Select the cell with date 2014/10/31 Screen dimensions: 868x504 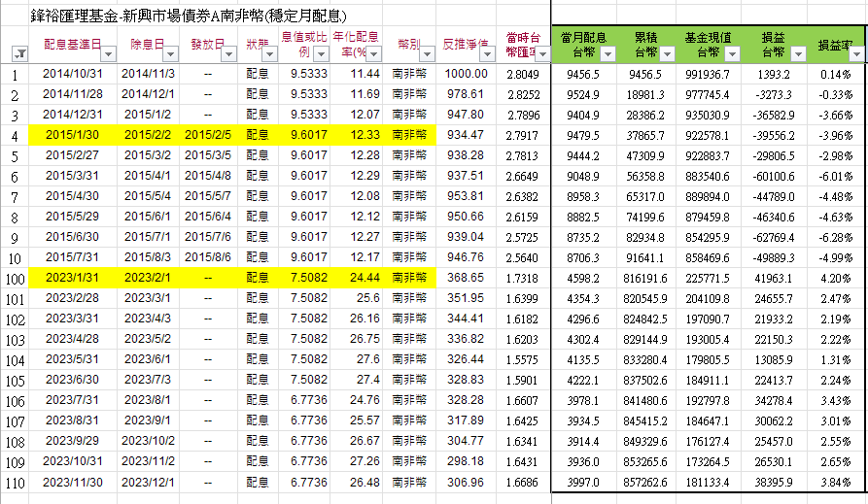[73, 74]
